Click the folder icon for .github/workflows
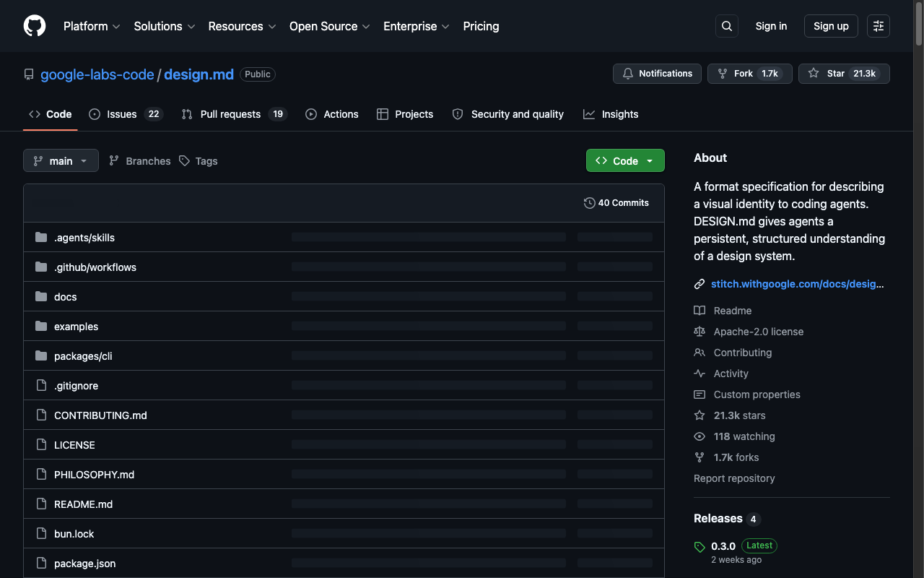This screenshot has width=924, height=578. coord(41,267)
